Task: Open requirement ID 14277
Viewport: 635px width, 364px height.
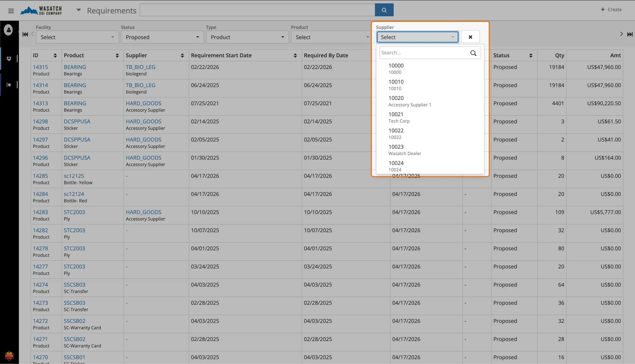Action: [40, 267]
